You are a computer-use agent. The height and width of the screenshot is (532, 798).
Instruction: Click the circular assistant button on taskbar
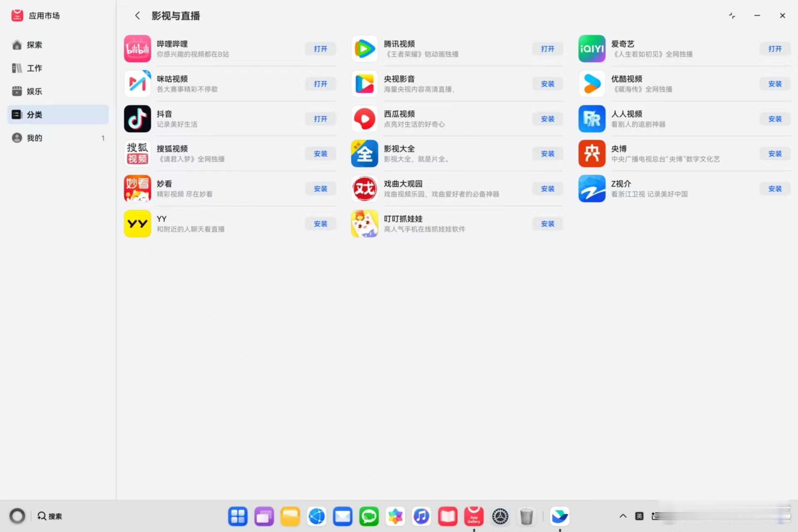coord(17,516)
